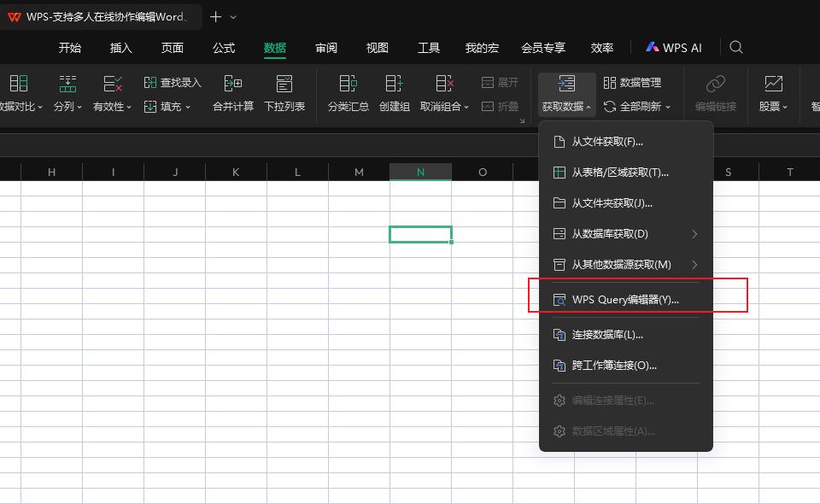820x504 pixels.
Task: Open 查找录入 lookup entry tool
Action: pos(173,83)
